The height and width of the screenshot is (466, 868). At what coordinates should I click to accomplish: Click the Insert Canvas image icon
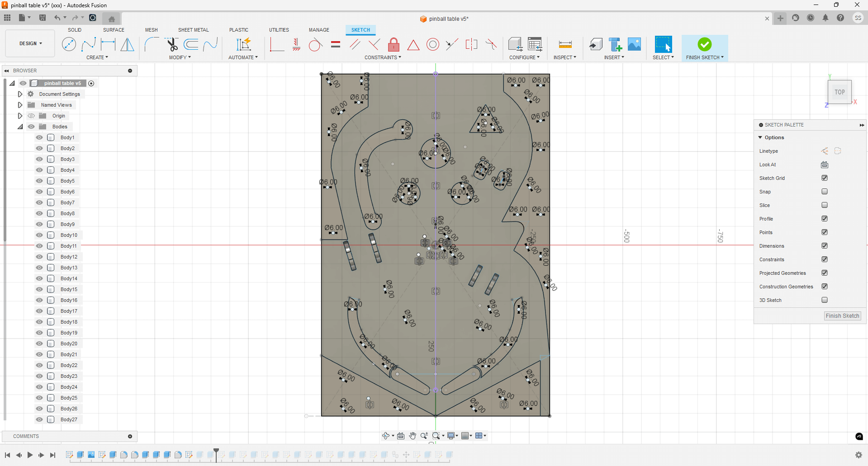[x=634, y=44]
